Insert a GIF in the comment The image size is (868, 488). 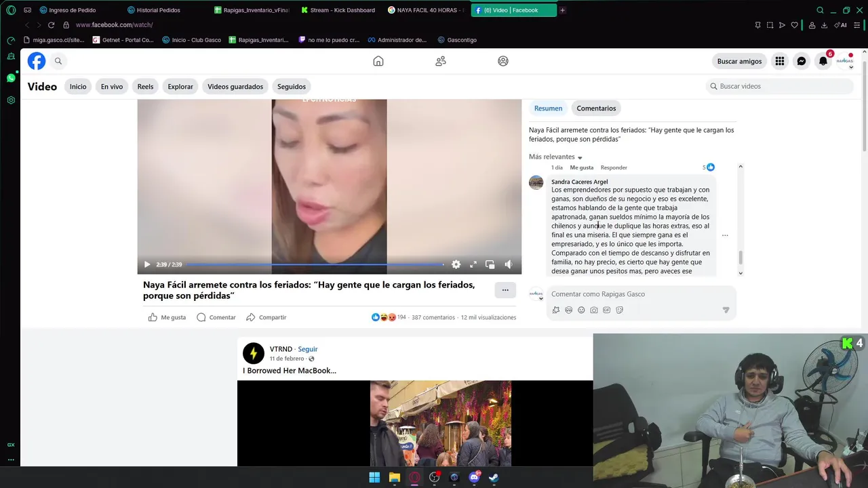click(607, 310)
